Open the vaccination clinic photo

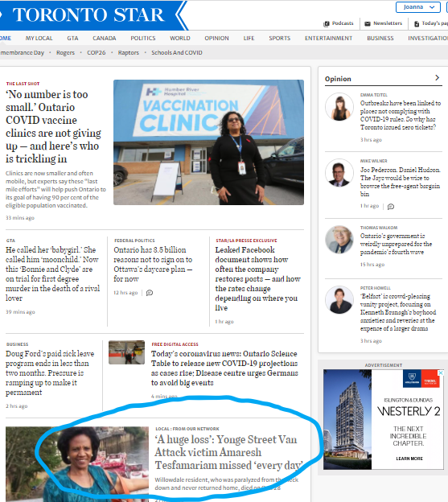[x=208, y=142]
